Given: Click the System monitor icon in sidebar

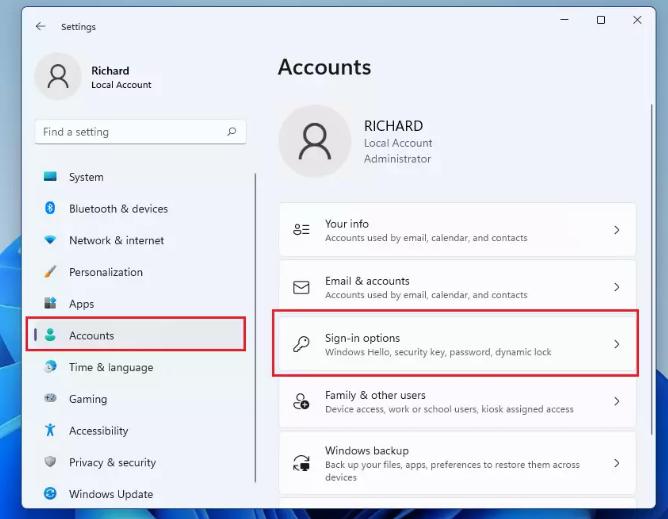Looking at the screenshot, I should tap(50, 177).
